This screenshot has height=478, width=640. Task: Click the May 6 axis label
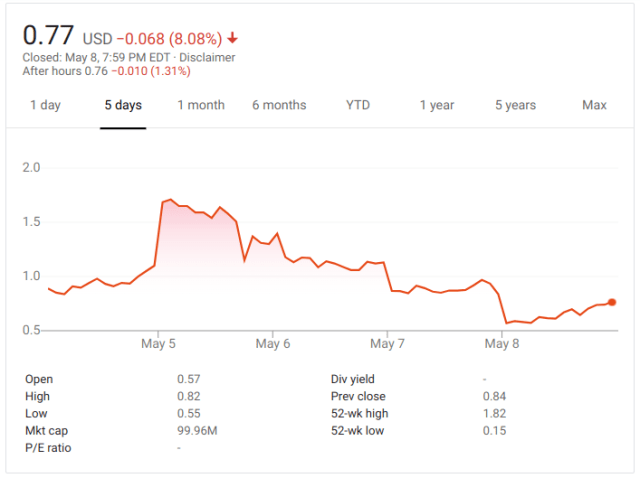pos(273,344)
